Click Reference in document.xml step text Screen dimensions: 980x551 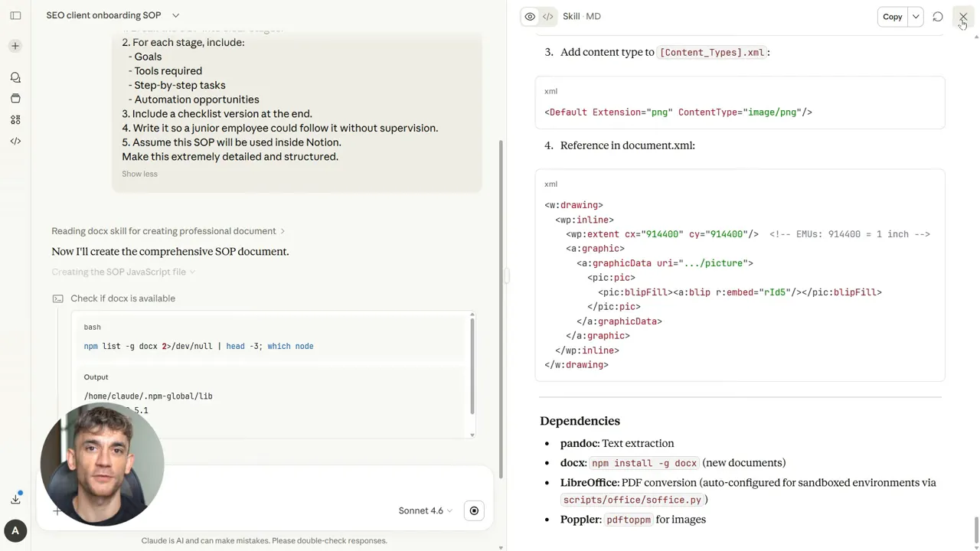point(628,145)
